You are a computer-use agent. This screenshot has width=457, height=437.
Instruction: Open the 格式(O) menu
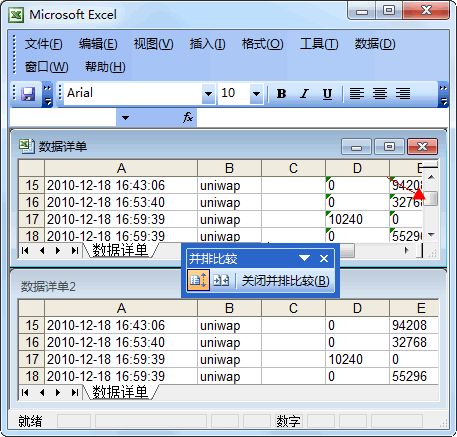pyautogui.click(x=263, y=44)
